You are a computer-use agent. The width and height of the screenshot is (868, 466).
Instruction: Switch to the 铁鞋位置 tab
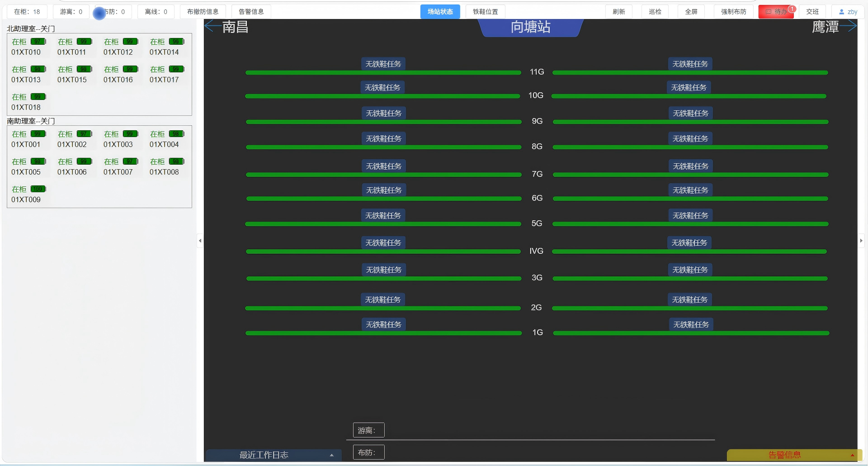coord(485,11)
